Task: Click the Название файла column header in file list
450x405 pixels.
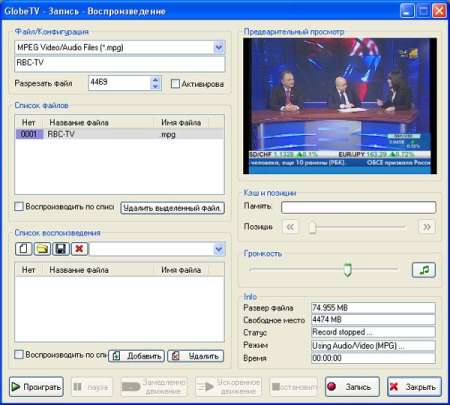Action: (79, 123)
